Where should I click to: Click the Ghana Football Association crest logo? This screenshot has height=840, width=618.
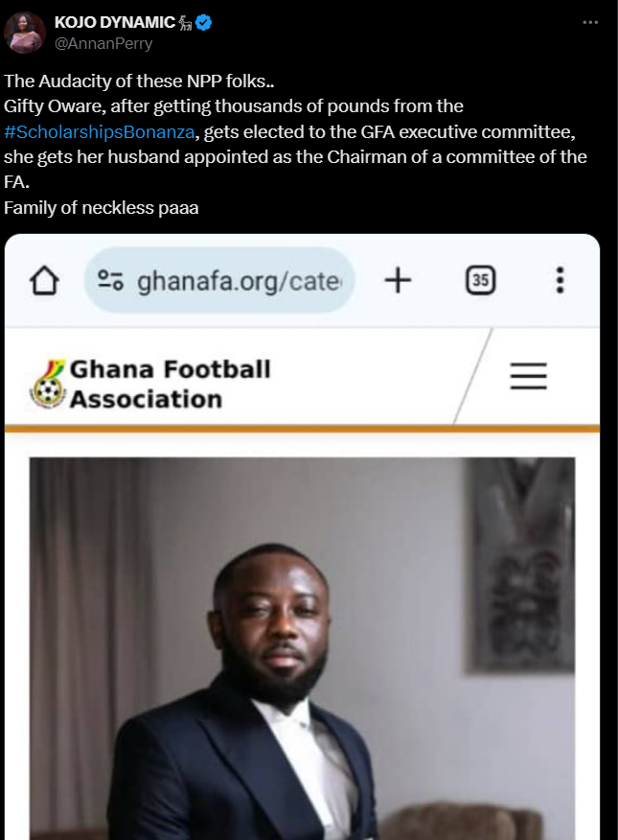[x=47, y=385]
